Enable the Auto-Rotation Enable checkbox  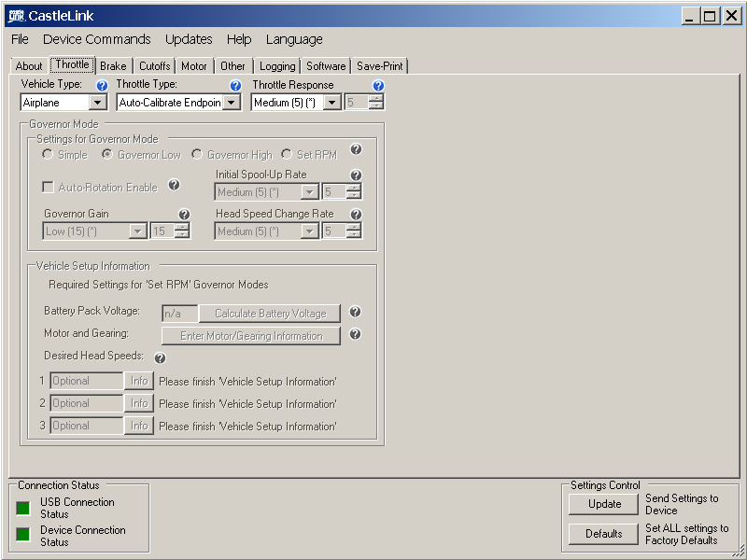pos(49,188)
